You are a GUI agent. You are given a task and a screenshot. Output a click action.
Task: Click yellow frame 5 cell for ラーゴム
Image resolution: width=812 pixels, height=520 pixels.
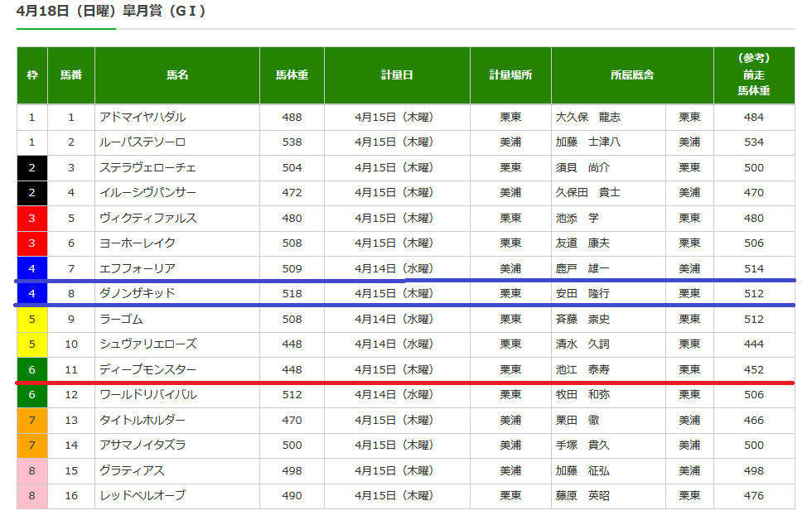(x=32, y=320)
